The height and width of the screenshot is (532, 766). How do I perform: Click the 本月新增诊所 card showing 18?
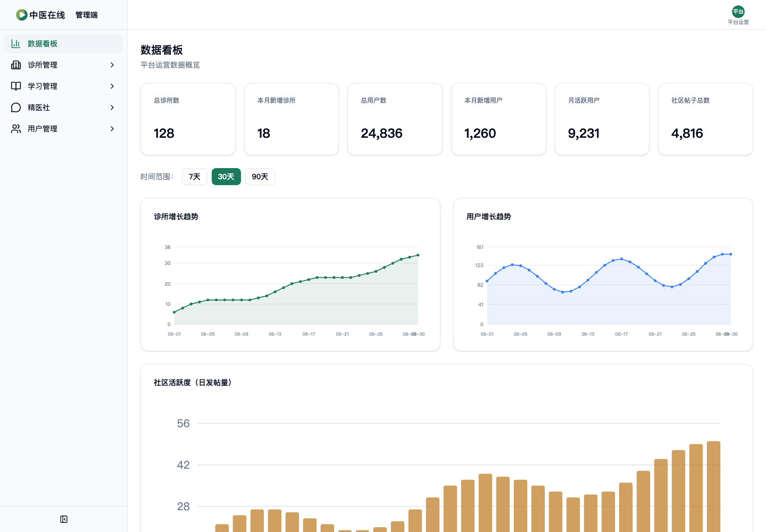292,119
